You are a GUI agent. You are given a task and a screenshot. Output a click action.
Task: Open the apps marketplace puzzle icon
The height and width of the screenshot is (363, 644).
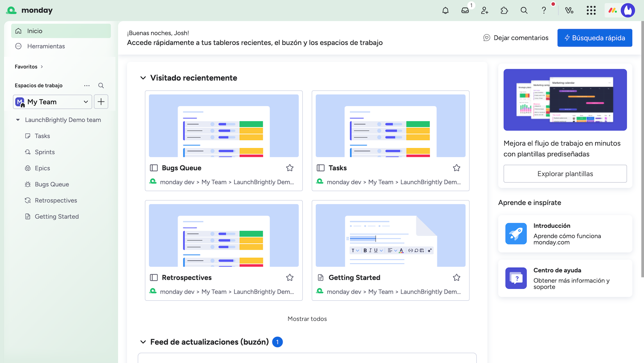coord(504,10)
